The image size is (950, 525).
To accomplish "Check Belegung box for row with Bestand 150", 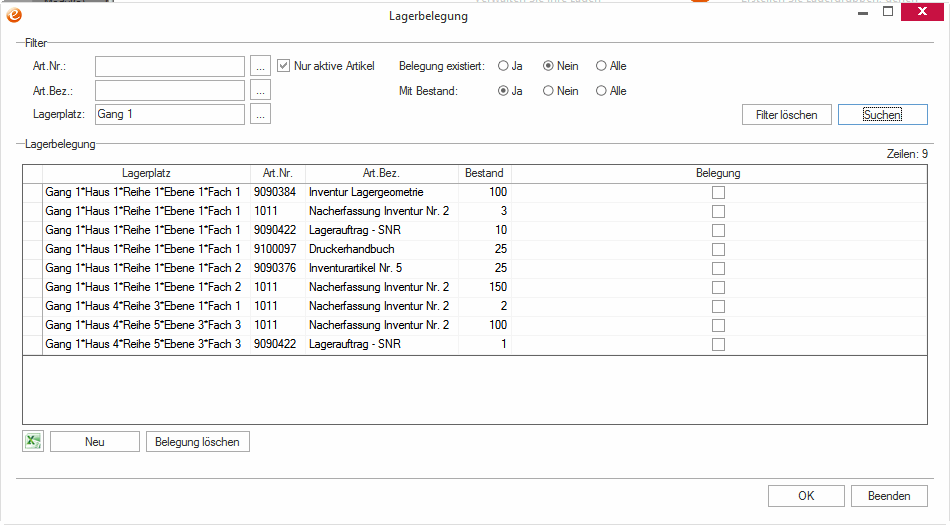I will [718, 288].
